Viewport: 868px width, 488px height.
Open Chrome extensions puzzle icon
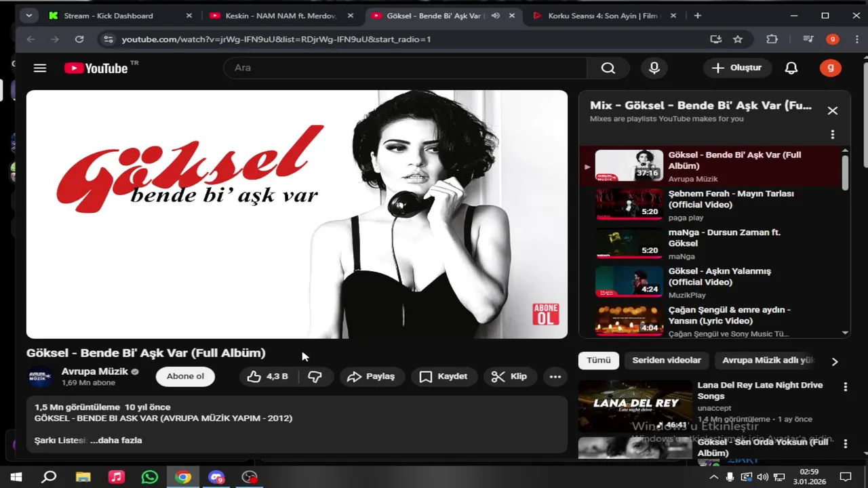coord(772,39)
